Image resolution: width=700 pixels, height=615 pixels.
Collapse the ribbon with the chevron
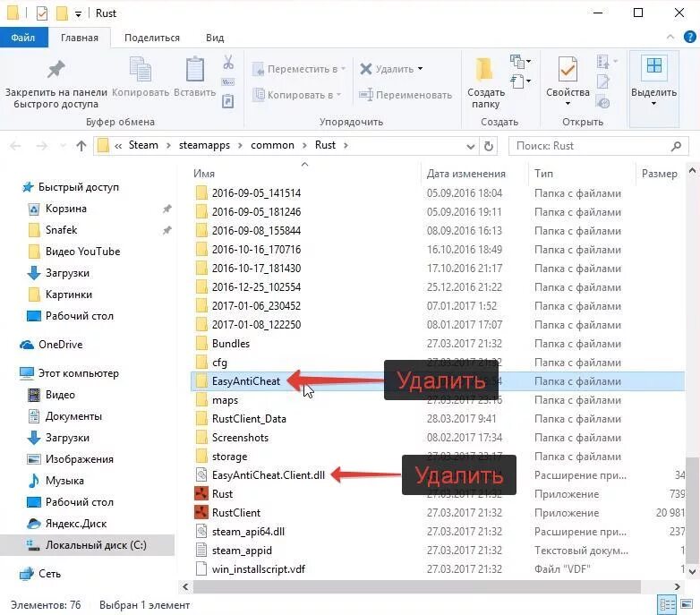point(670,37)
